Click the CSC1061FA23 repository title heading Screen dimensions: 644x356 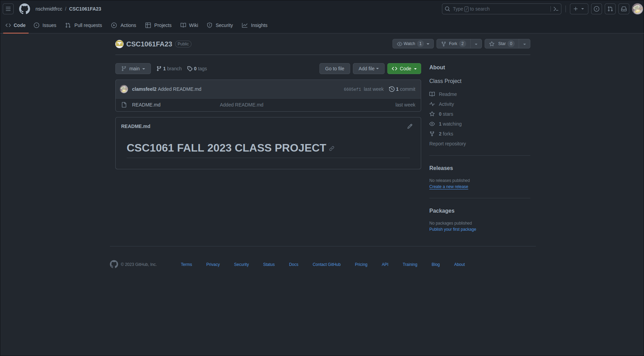(149, 44)
